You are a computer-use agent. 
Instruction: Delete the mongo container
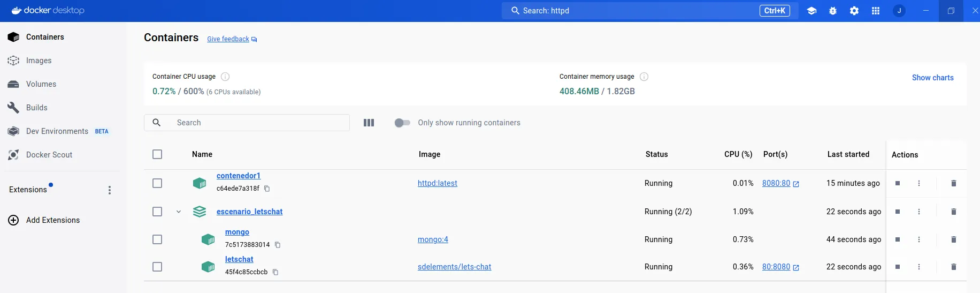(953, 239)
